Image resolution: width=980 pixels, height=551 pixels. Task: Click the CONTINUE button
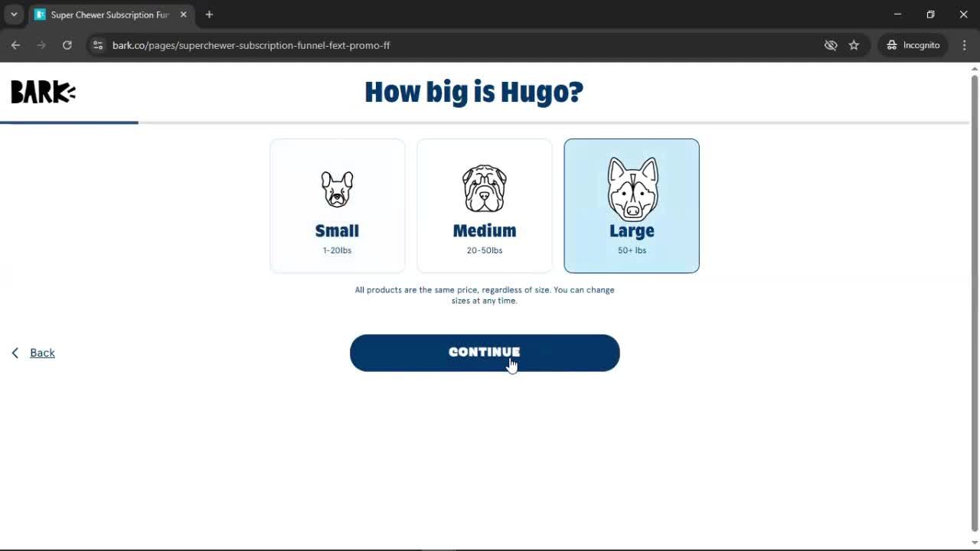(485, 353)
